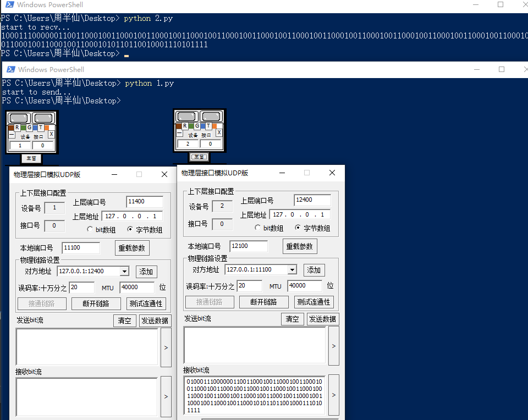Click 测试连通性 in device 2 window
Image resolution: width=528 pixels, height=420 pixels.
pyautogui.click(x=314, y=302)
